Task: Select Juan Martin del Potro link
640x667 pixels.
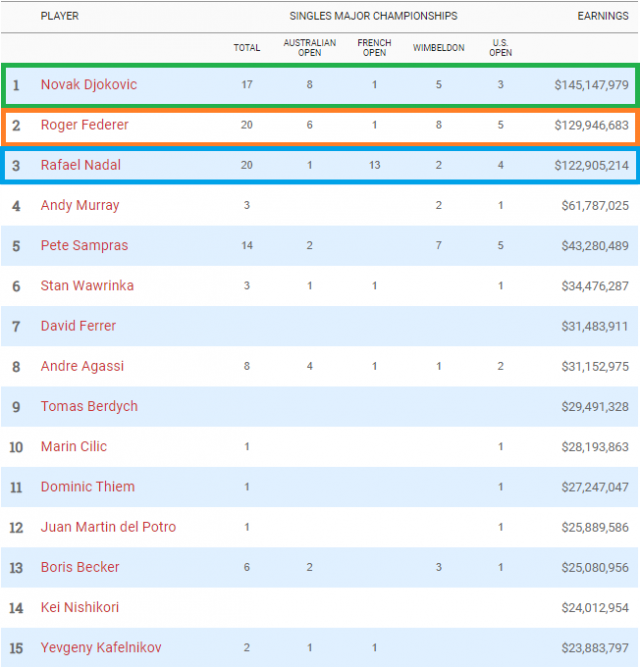Action: click(108, 527)
